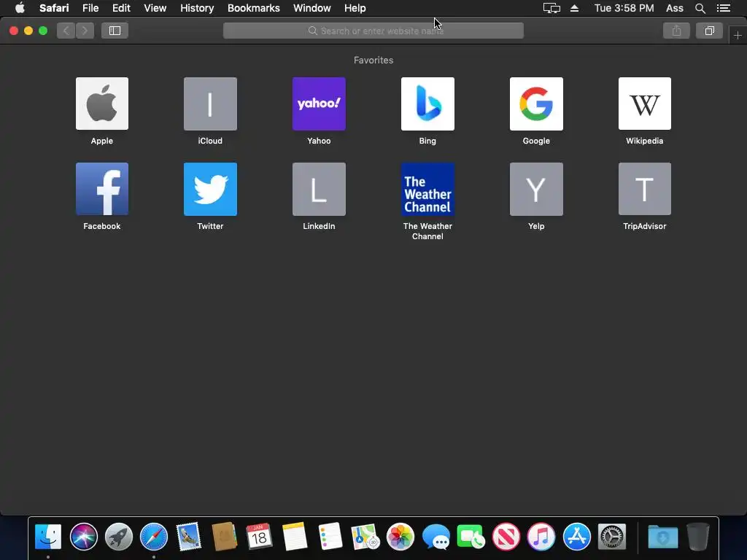
Task: Open iTunes music note icon in Dock
Action: click(x=541, y=537)
